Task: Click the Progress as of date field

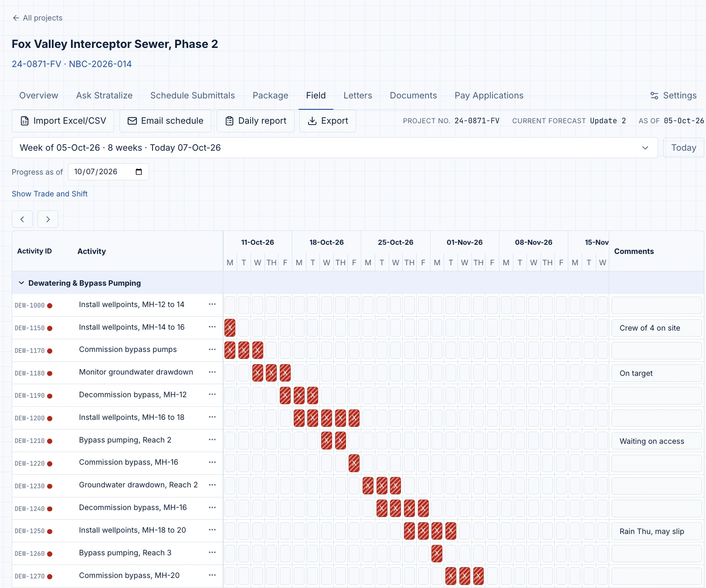Action: (x=109, y=172)
